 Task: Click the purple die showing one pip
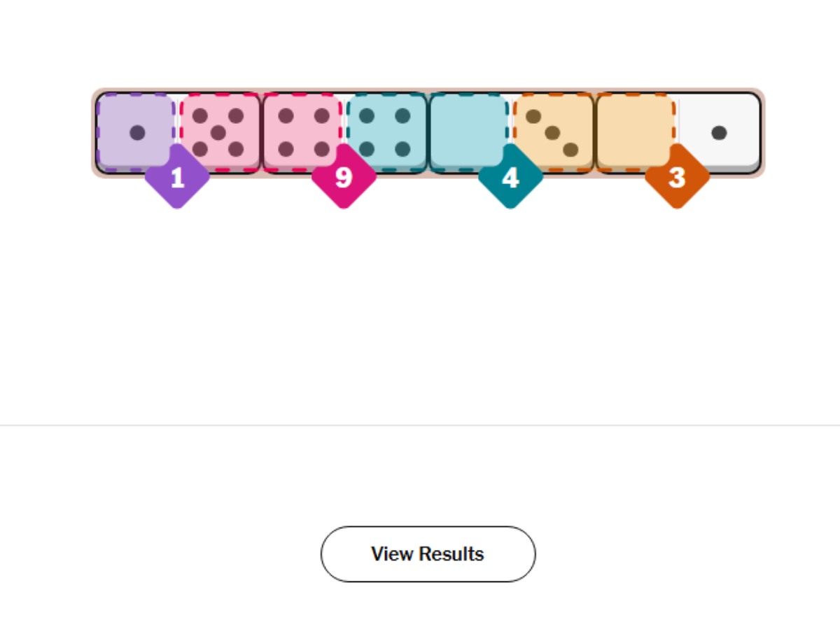(136, 126)
